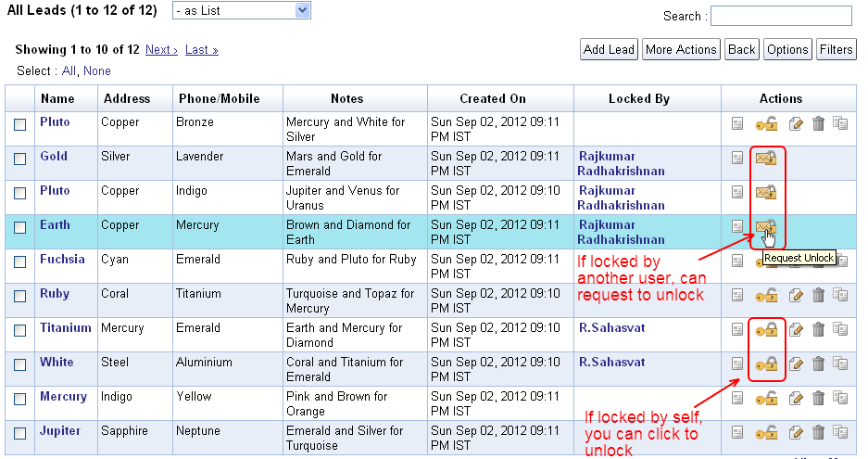Delete the Jupiter lead using trash icon
The height and width of the screenshot is (459, 868).
[818, 432]
